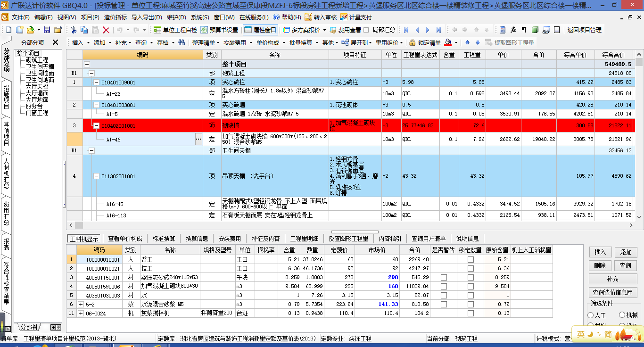
Task: Click the fx formula icon
Action: tap(513, 30)
